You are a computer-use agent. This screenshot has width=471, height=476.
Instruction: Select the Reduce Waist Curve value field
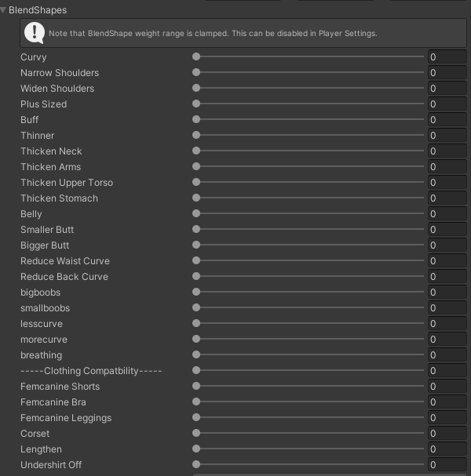point(447,261)
